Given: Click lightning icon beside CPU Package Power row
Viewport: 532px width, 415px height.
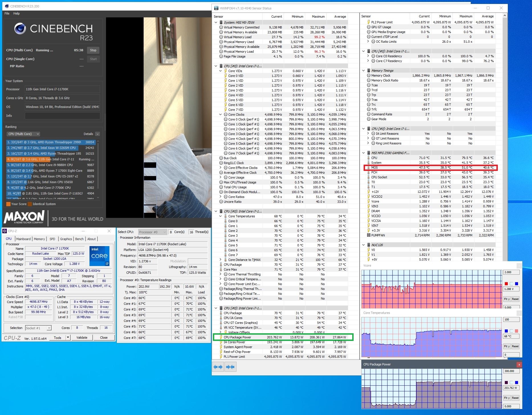Looking at the screenshot, I should tap(221, 337).
